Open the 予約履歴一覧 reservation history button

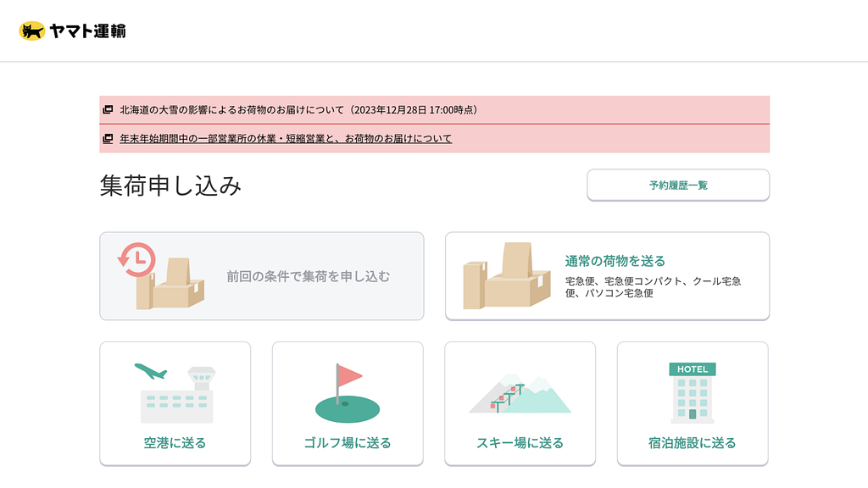coord(677,184)
